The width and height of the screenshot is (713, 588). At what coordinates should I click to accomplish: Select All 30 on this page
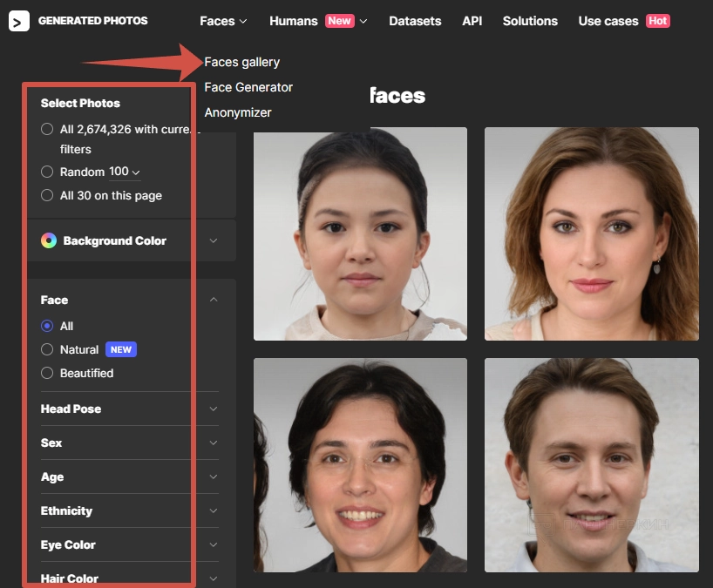pyautogui.click(x=47, y=196)
